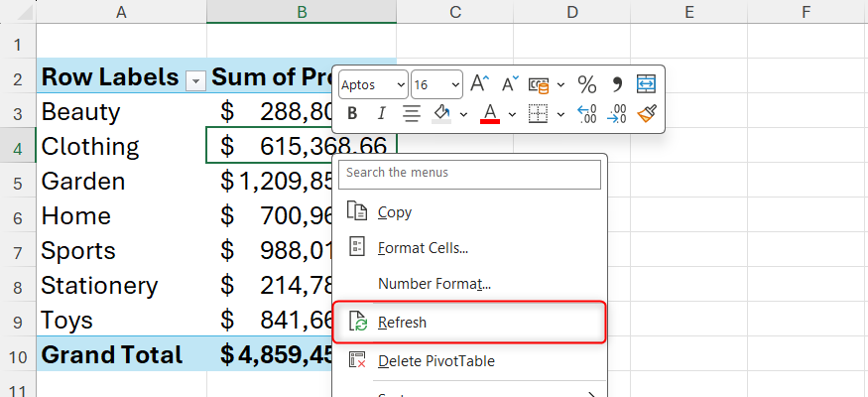868x397 pixels.
Task: Increase decimal places
Action: click(x=587, y=114)
